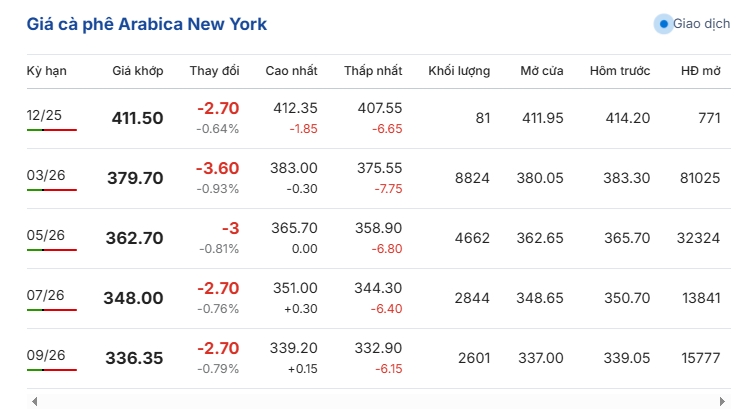Click the HĐ mở column header
This screenshot has height=409, width=743.
(x=700, y=71)
